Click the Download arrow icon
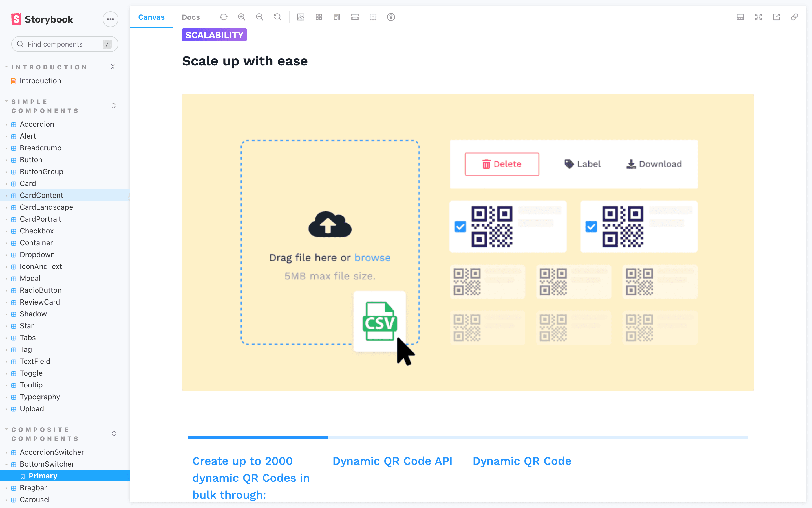The image size is (812, 508). tap(631, 164)
